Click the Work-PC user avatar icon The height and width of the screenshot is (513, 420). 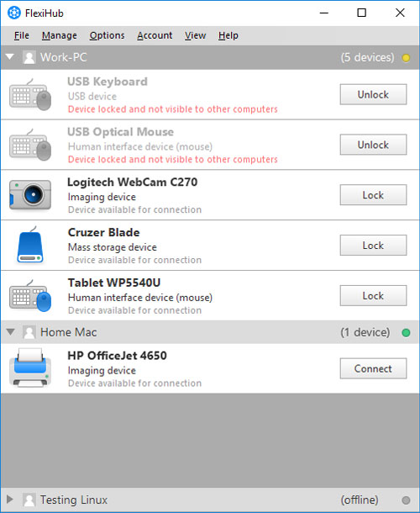click(29, 57)
